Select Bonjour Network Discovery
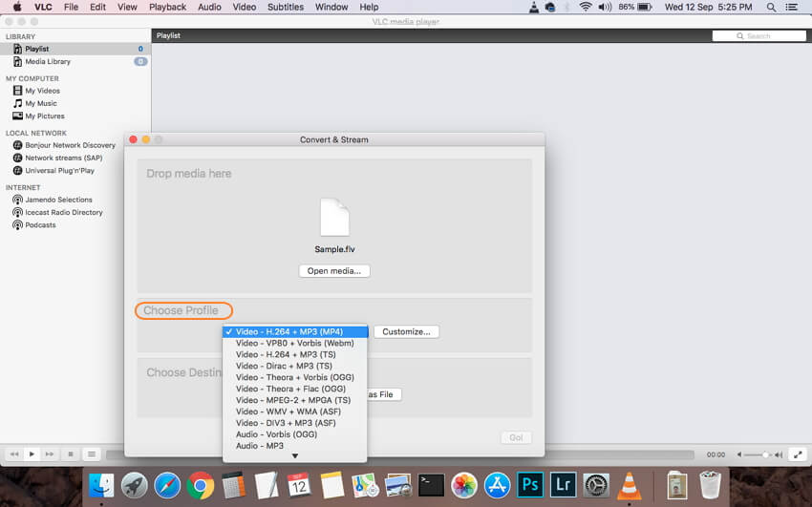Screen dimensions: 812x507 70,145
